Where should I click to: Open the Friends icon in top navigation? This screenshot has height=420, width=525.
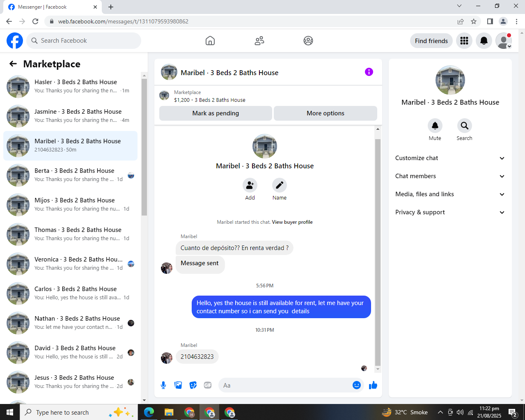[x=259, y=41]
